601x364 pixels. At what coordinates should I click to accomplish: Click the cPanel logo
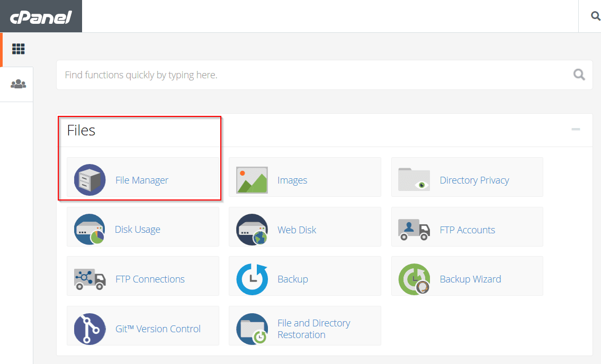click(41, 17)
